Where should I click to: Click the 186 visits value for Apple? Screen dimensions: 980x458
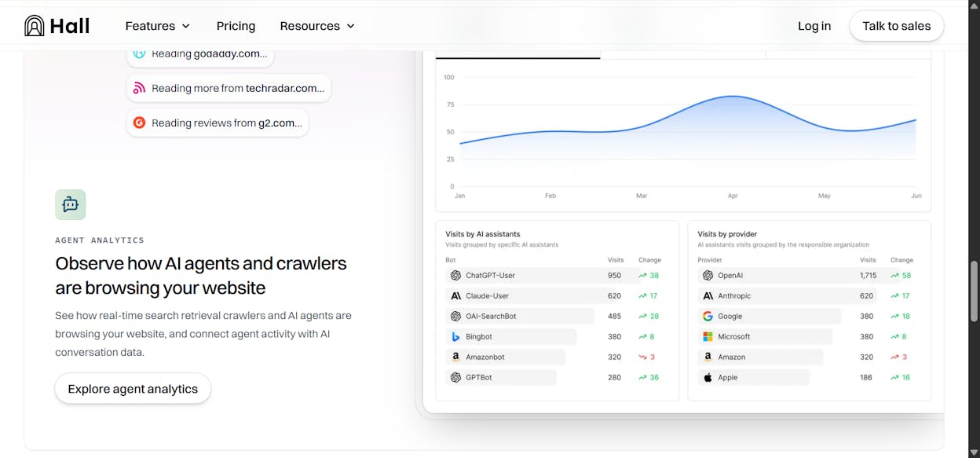pos(866,377)
